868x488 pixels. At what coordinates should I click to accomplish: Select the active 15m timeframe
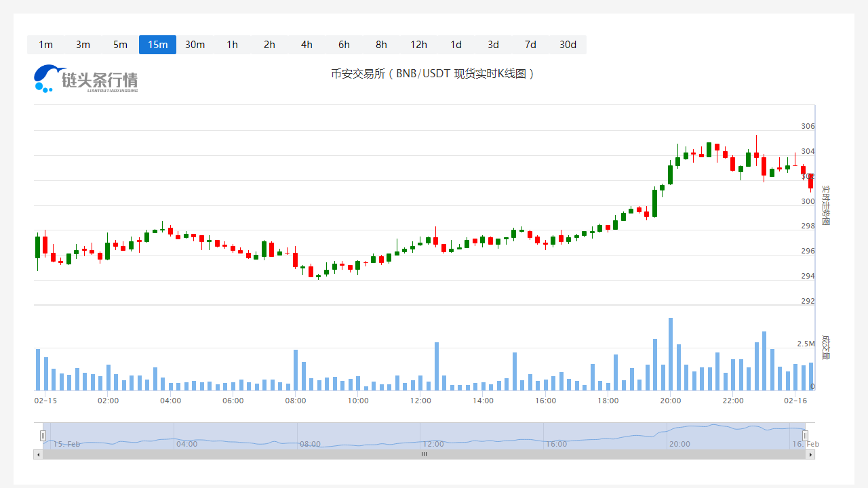point(157,45)
